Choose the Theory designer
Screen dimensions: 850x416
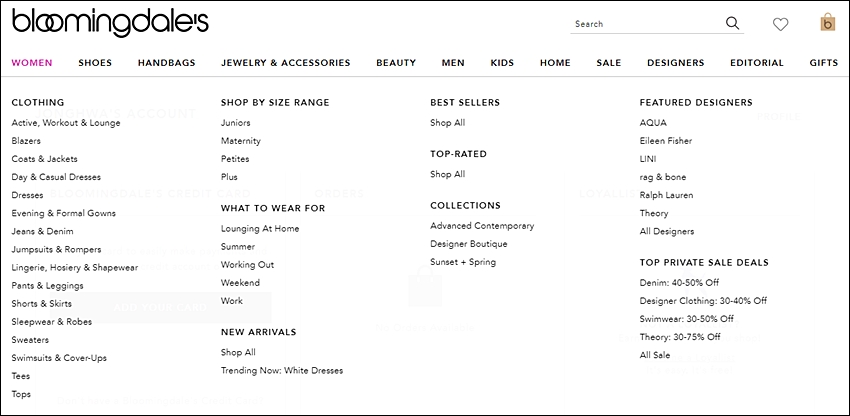coord(654,213)
